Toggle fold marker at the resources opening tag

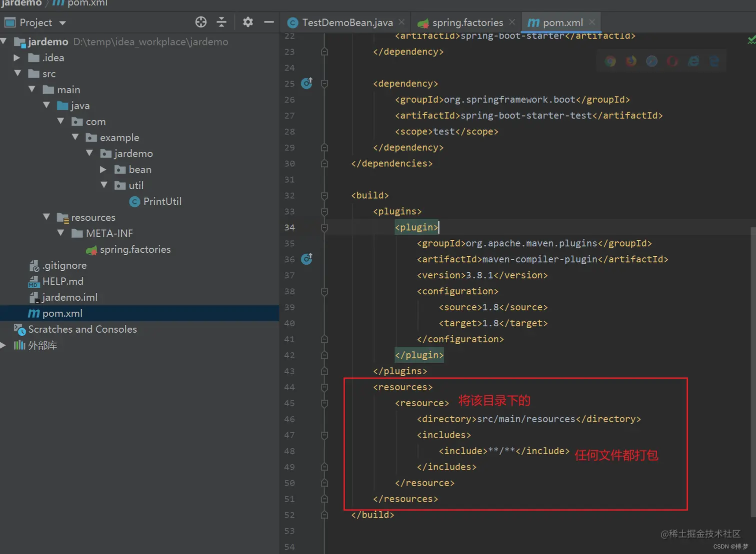(324, 387)
